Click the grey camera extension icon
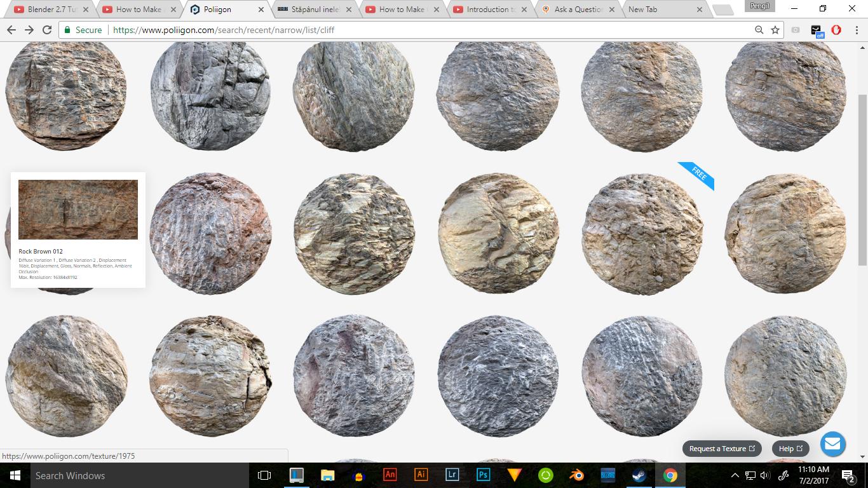The image size is (868, 488). [796, 30]
